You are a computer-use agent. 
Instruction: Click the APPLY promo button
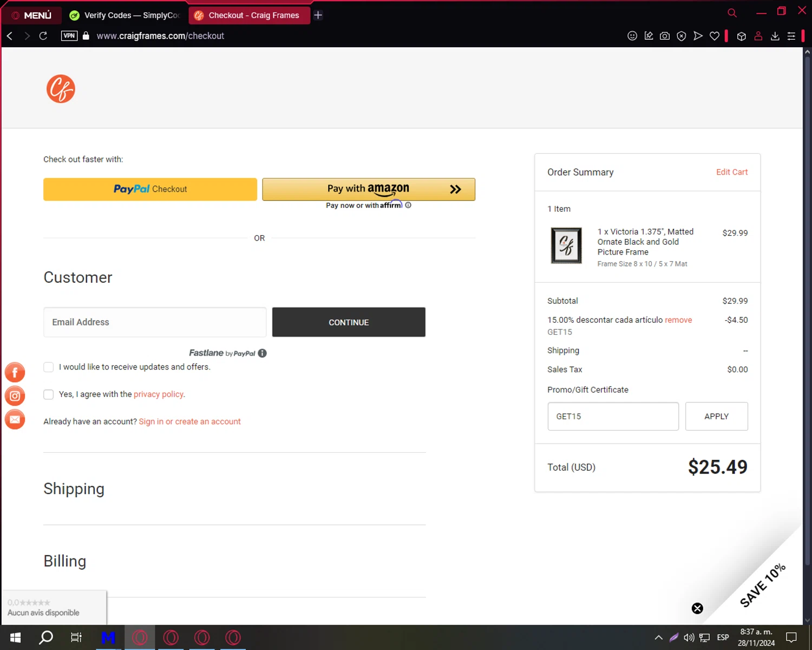(x=717, y=417)
